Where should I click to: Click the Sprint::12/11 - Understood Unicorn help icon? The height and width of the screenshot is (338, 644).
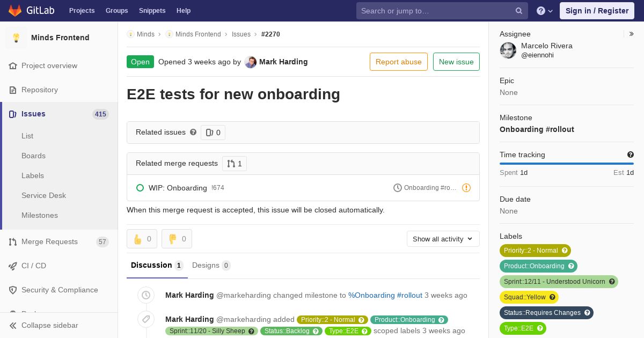point(612,282)
